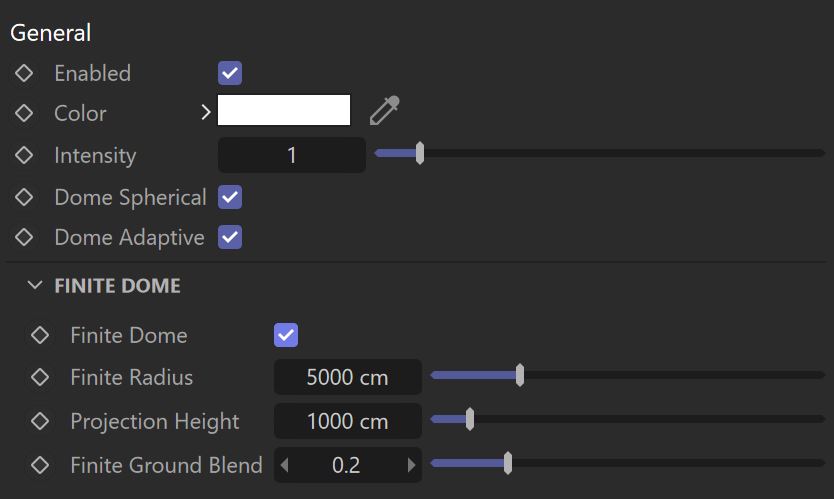834x499 pixels.
Task: Click the Intensity value field showing 1
Action: (x=291, y=155)
